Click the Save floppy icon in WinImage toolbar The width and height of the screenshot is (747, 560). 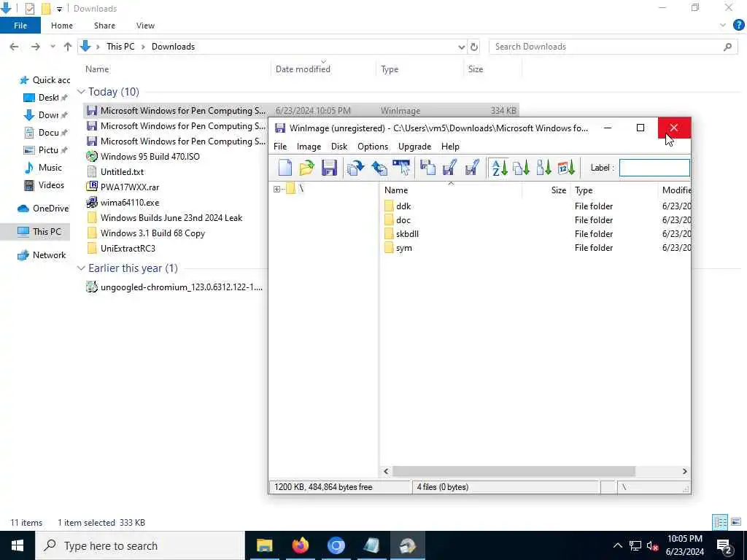click(329, 168)
